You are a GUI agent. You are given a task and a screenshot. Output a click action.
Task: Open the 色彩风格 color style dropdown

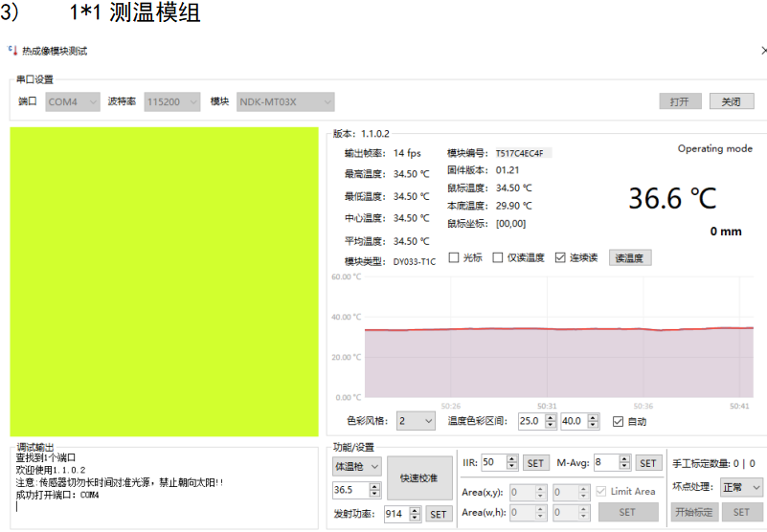tap(416, 421)
